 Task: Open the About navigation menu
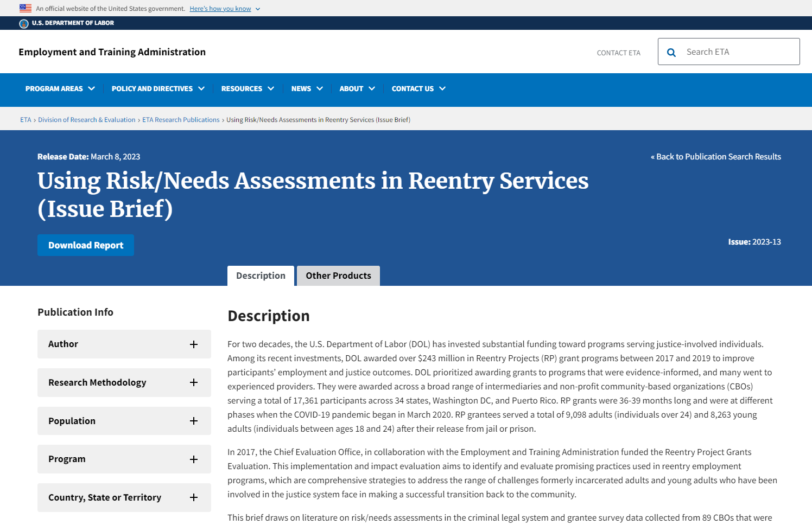(x=357, y=88)
